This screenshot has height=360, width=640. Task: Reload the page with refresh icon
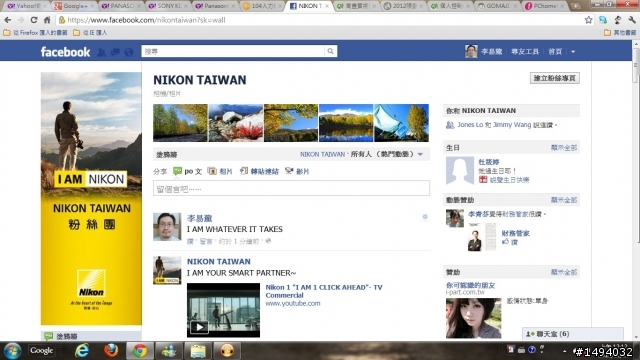34,20
